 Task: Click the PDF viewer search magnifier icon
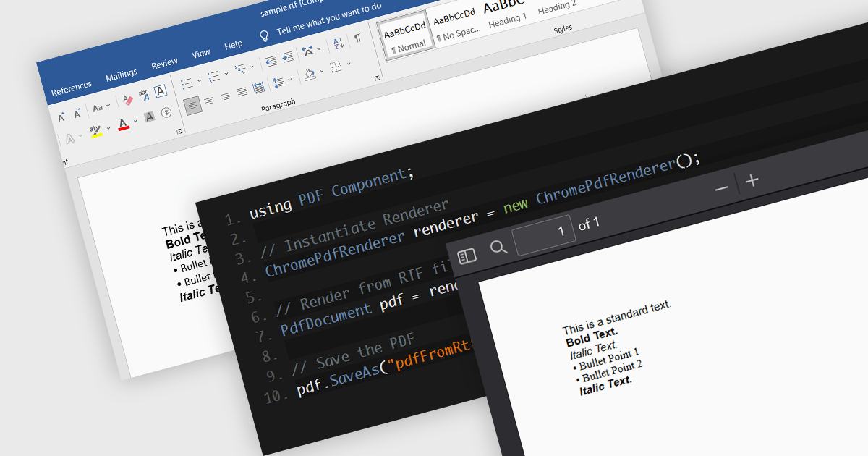[499, 248]
